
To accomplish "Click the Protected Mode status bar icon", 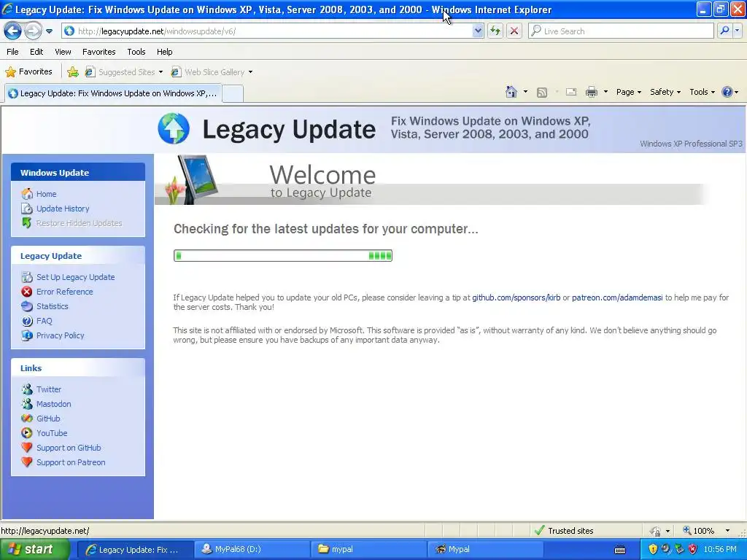I will tap(656, 531).
